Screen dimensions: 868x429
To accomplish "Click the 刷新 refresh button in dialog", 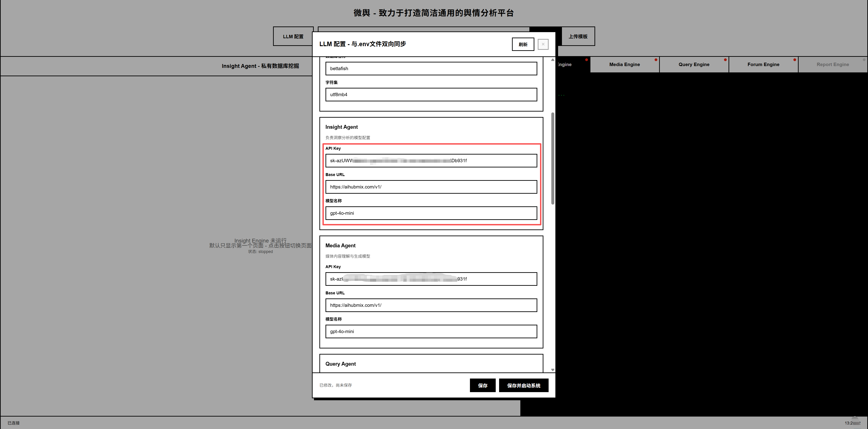I will pyautogui.click(x=523, y=44).
